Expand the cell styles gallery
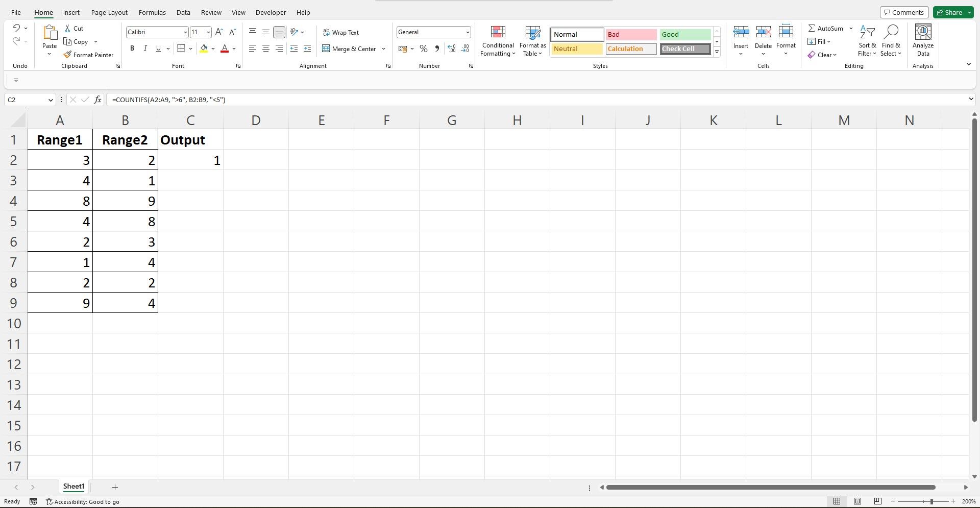980x508 pixels. tap(716, 51)
